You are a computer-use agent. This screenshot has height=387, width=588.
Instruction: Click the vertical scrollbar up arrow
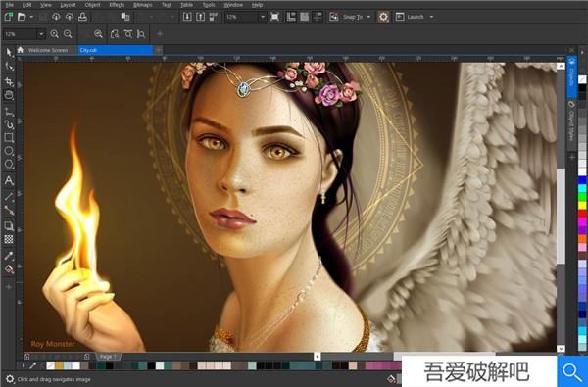[x=561, y=66]
